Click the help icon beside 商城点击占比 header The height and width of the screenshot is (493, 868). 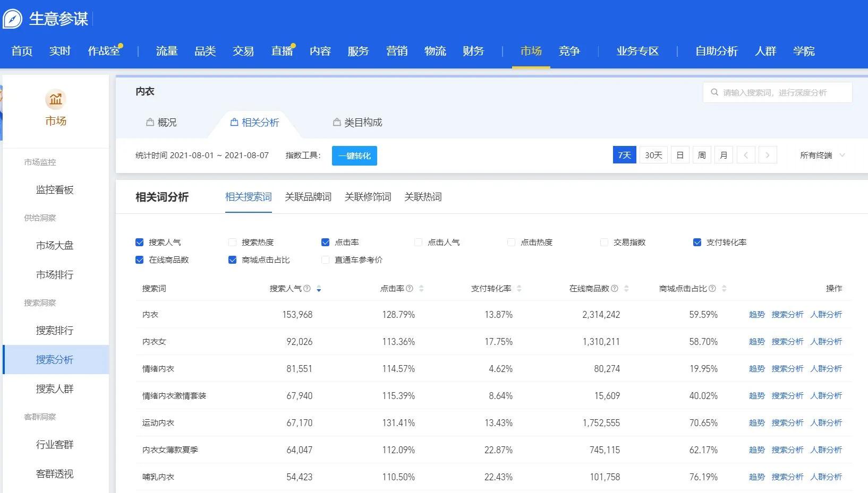point(712,289)
